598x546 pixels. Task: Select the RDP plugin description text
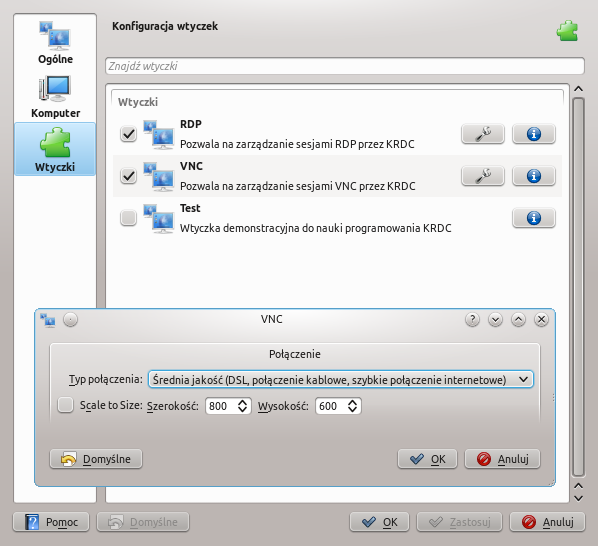tap(297, 145)
